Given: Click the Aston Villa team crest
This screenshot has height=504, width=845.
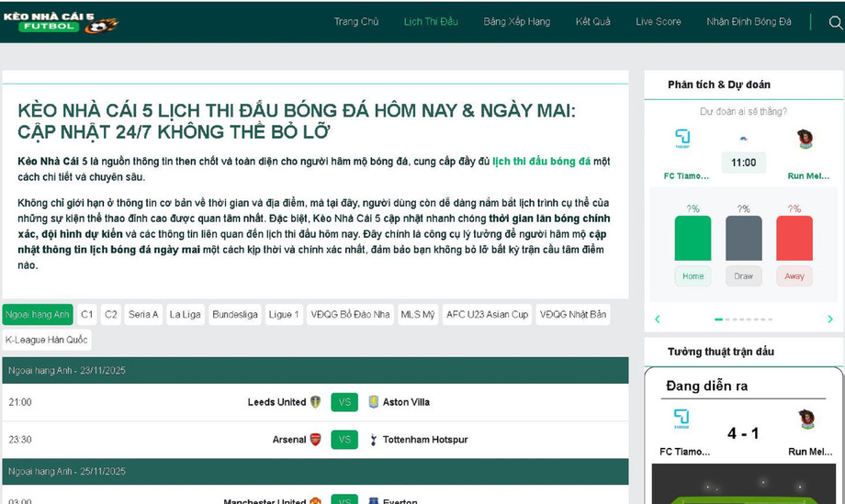Looking at the screenshot, I should click(x=373, y=402).
